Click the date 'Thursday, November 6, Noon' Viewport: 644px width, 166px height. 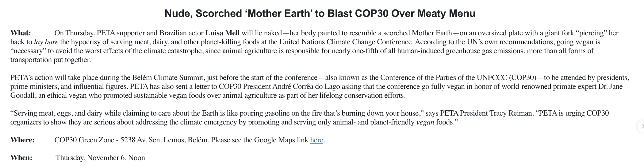(100, 158)
